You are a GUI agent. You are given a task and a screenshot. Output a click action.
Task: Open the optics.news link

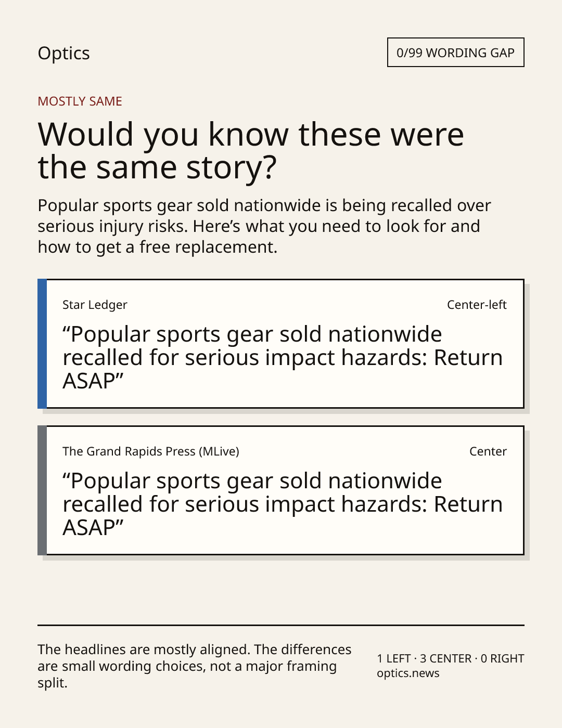point(408,673)
